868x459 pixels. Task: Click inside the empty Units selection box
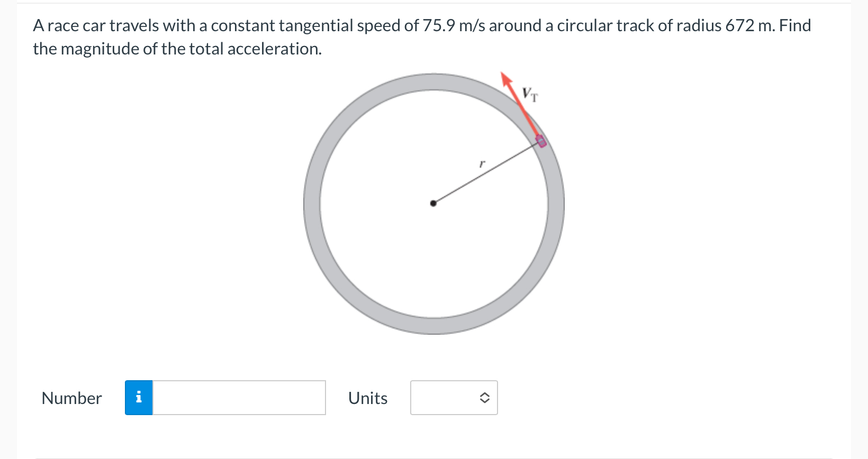450,398
